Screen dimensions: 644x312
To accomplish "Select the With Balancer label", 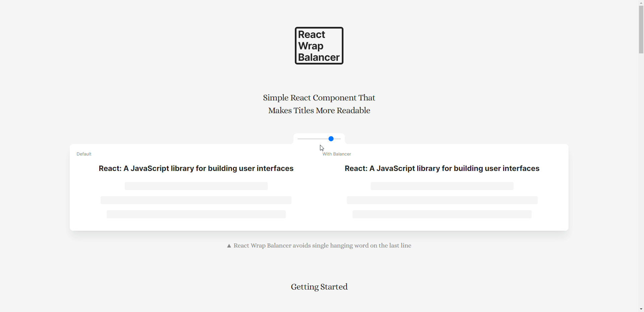I will click(x=336, y=154).
